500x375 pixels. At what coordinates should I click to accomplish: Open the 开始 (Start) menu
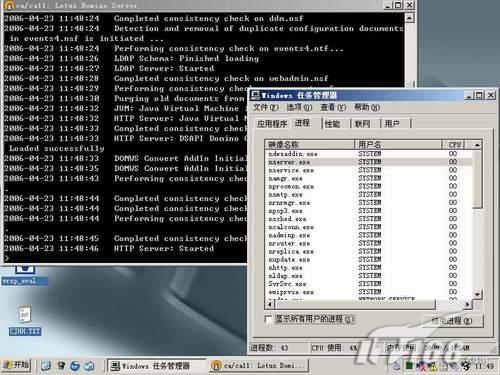click(16, 365)
